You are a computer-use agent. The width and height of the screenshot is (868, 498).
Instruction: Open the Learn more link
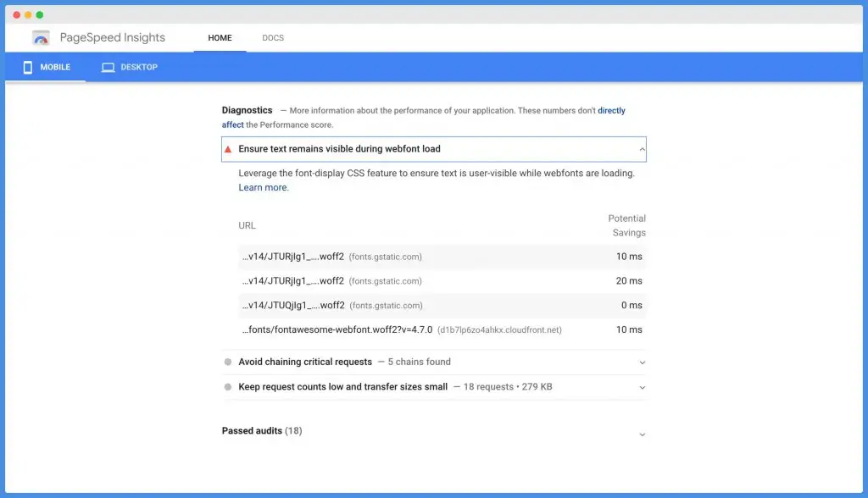pyautogui.click(x=263, y=187)
